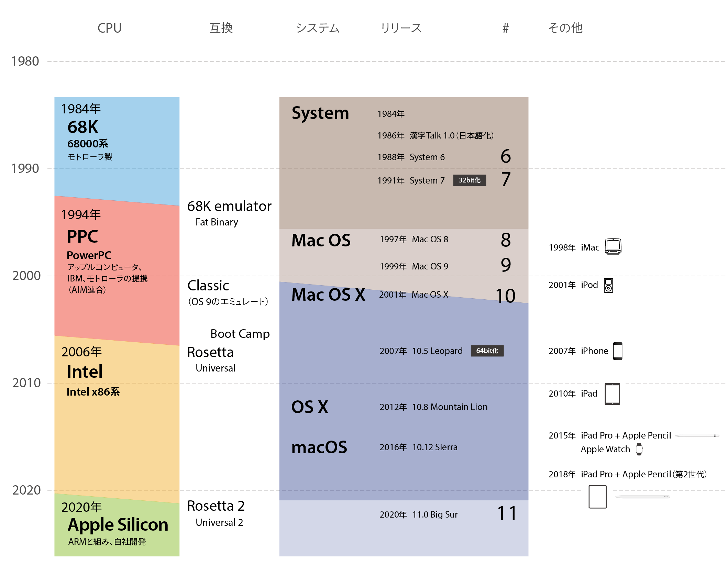Click the 2020 year label
The height and width of the screenshot is (565, 728).
(26, 490)
